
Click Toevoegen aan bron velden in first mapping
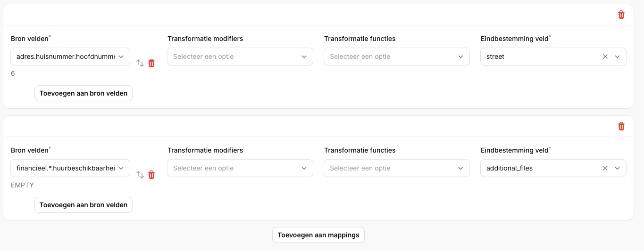pyautogui.click(x=84, y=93)
